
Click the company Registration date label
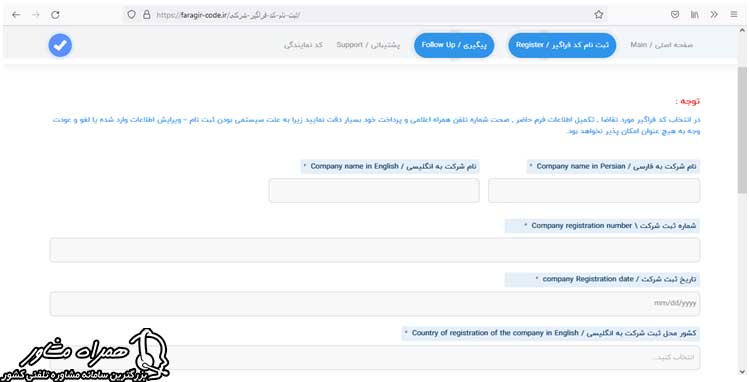[x=602, y=279]
